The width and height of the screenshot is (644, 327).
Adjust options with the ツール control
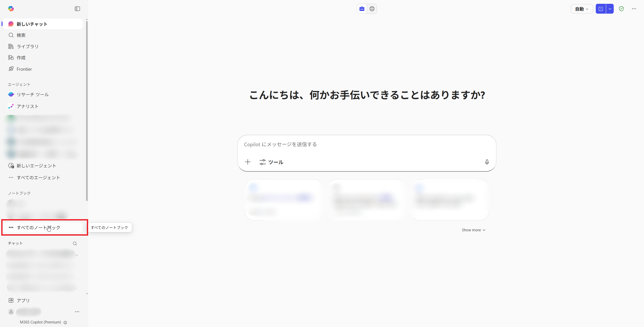(x=271, y=162)
